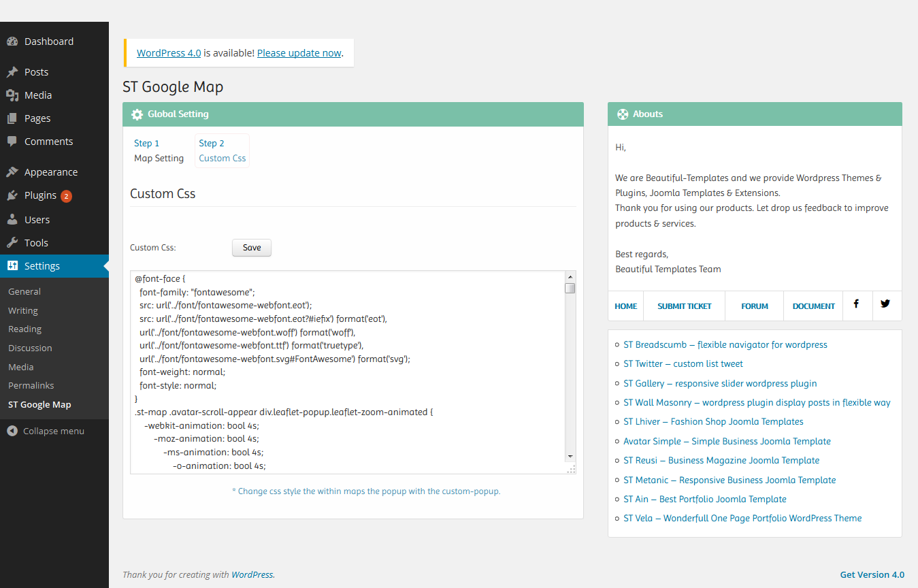Open Reading settings submenu
Screen dimensions: 918x588
[25, 329]
